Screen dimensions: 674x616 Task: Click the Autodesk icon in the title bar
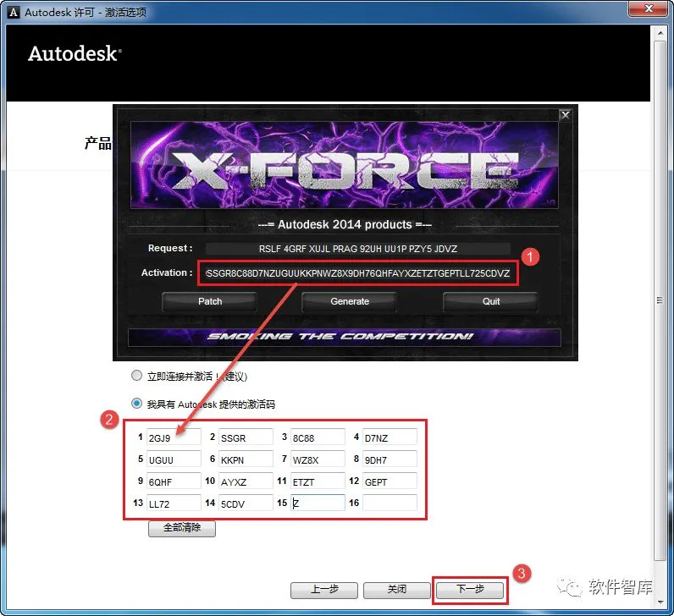coord(14,12)
